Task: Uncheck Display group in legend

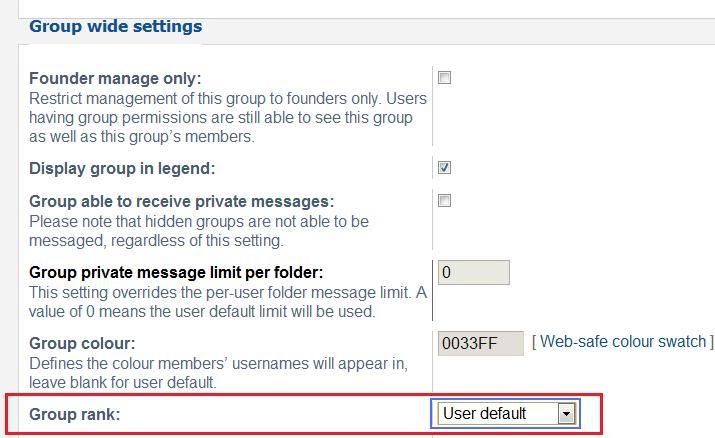Action: point(444,167)
